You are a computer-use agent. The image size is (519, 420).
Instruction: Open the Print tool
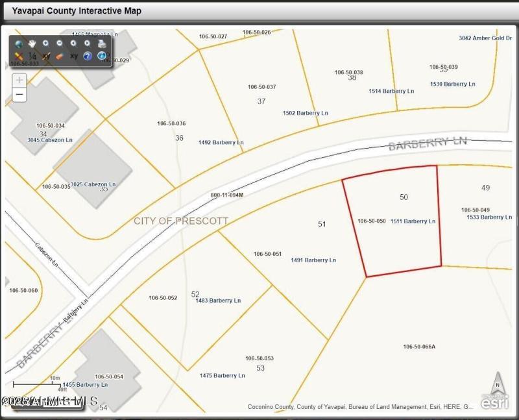pos(103,44)
